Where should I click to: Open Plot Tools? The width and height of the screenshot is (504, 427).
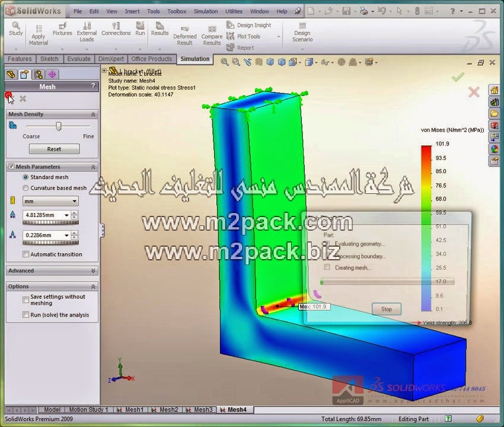point(243,36)
